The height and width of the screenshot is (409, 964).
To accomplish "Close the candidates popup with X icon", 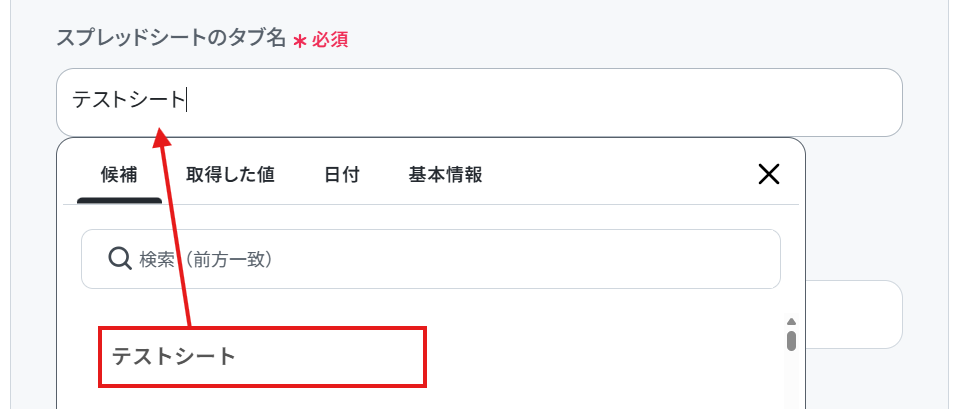I will (768, 175).
